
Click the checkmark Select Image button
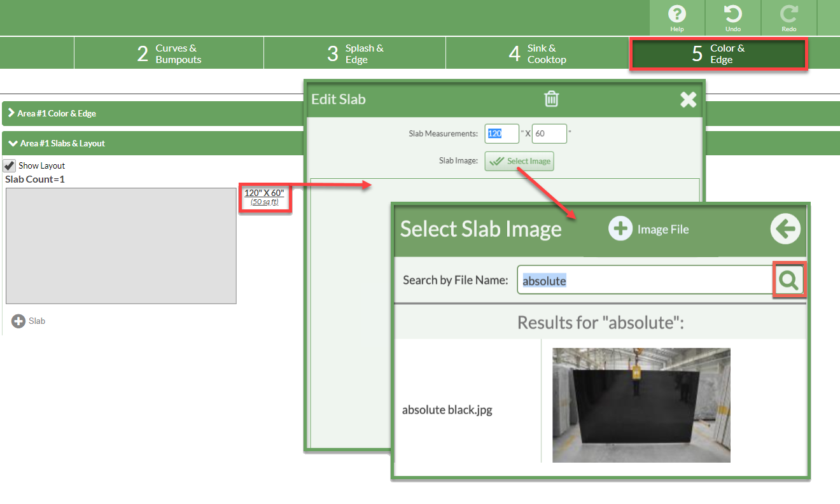tap(519, 161)
